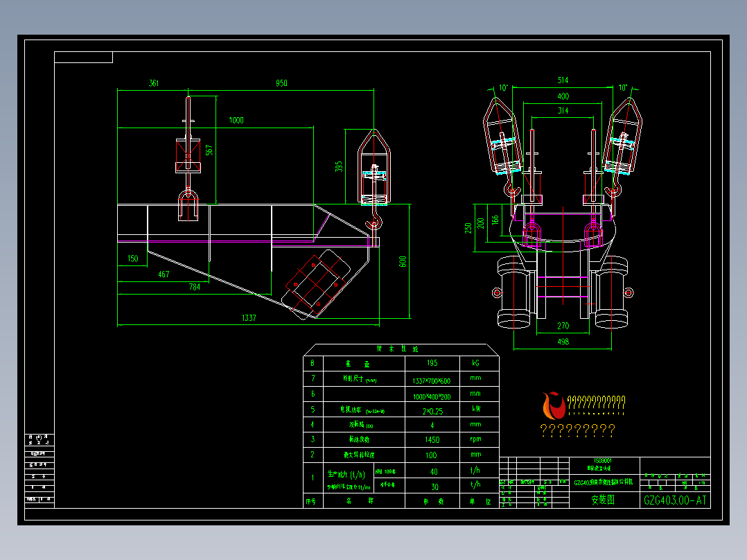Click the 安装图 title text
The image size is (747, 560).
coord(603,500)
